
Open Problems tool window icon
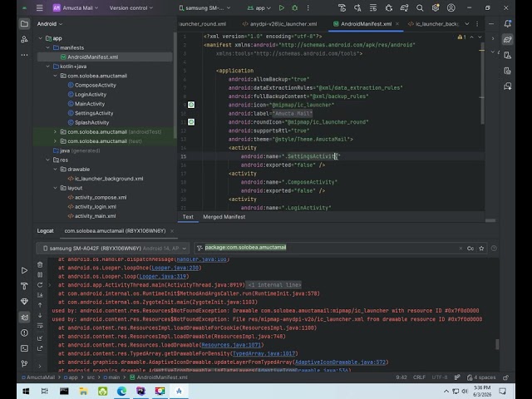coord(24,332)
